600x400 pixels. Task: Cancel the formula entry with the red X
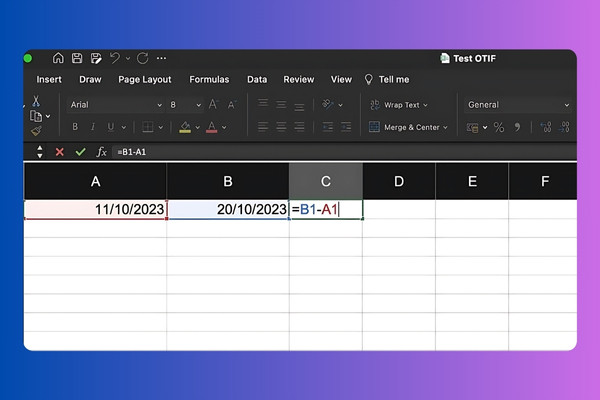[60, 152]
